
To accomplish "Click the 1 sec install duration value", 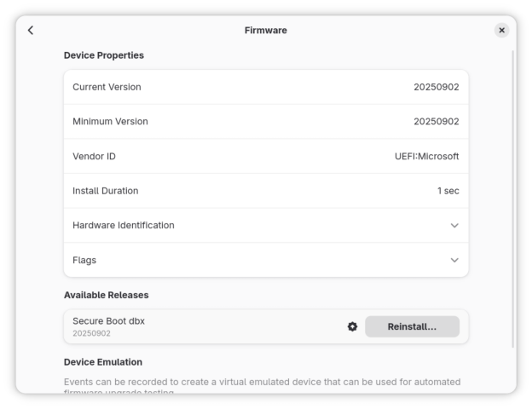I will tap(448, 191).
